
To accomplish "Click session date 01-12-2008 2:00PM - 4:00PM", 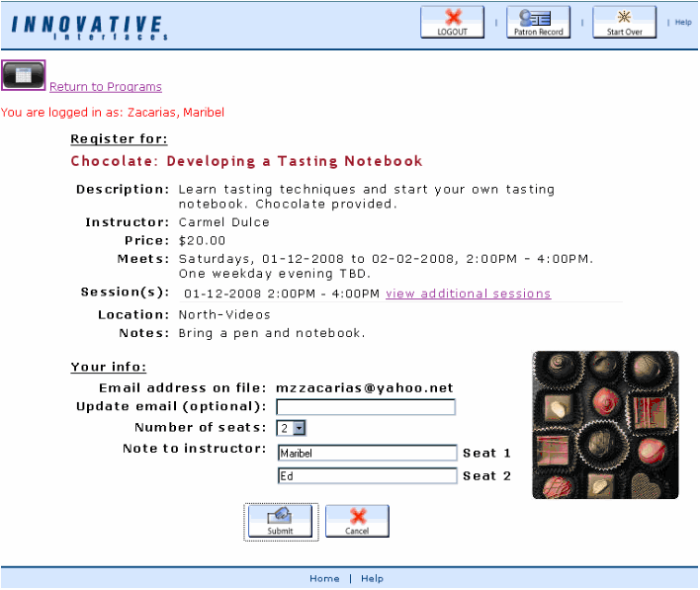I will [282, 294].
